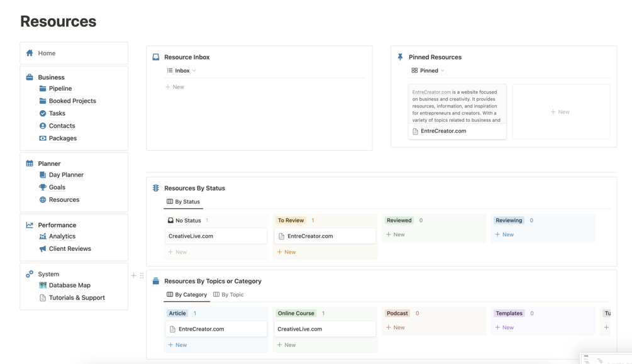Select the By Category tab
This screenshot has width=632, height=364.
187,294
